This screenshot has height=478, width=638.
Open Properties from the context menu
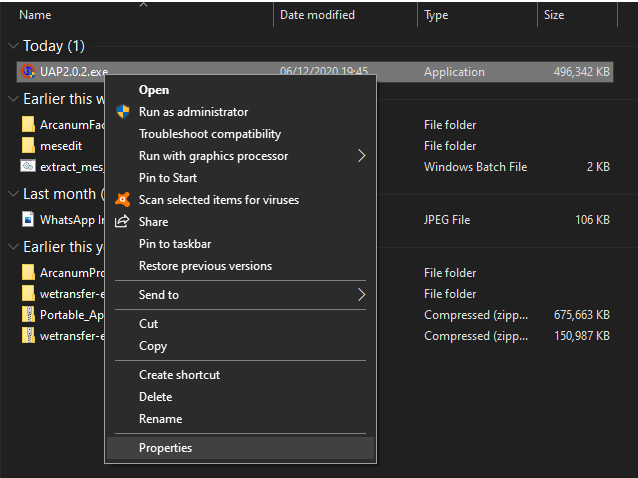tap(166, 448)
